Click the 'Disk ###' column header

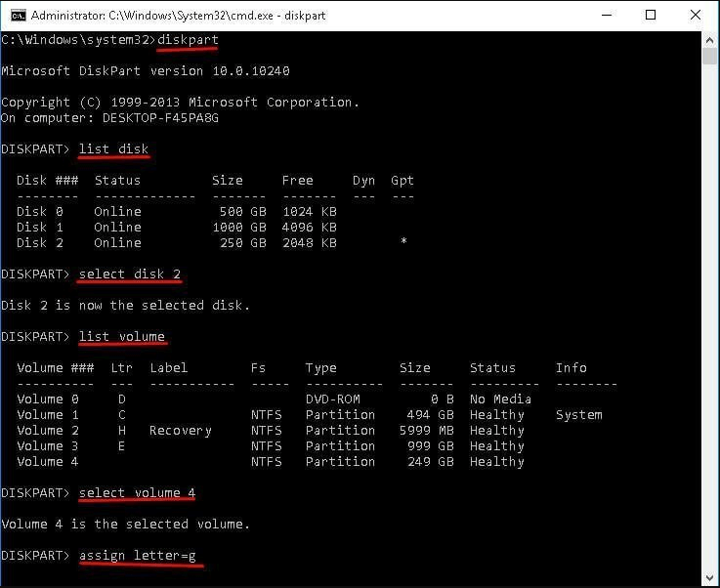pyautogui.click(x=47, y=181)
